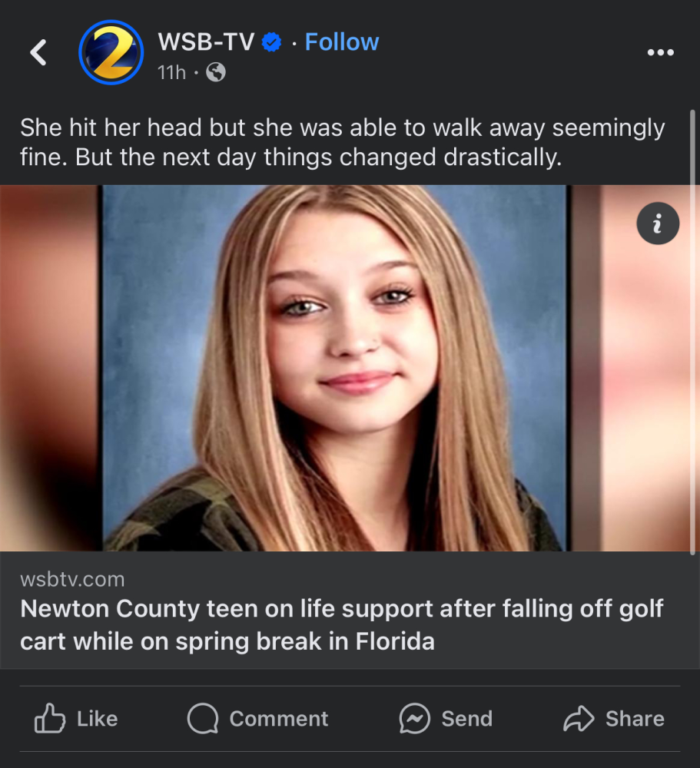Screen dimensions: 700x768
Task: Click the globe public audience icon
Action: [216, 73]
